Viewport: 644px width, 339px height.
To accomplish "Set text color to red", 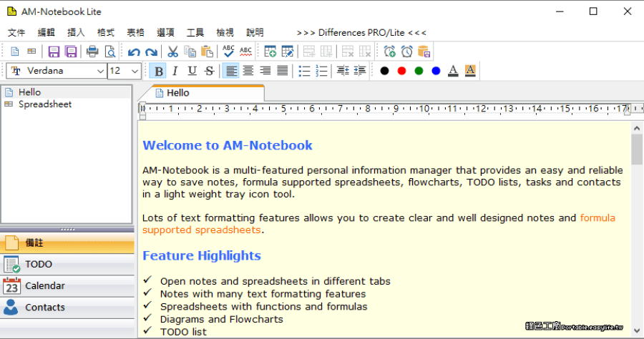I will (x=401, y=71).
